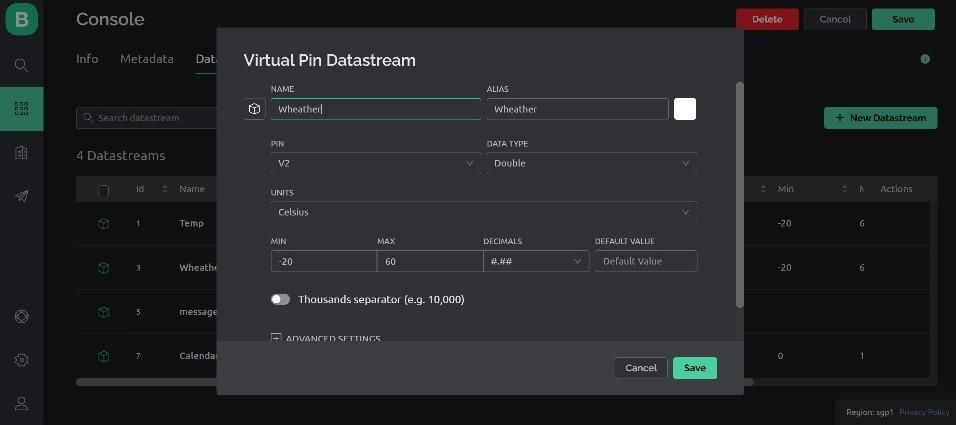Open user profile icon in sidebar
956x425 pixels.
pyautogui.click(x=21, y=403)
